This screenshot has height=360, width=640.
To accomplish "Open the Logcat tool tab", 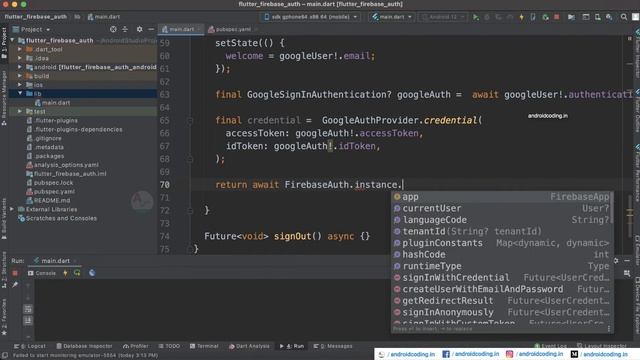I will [x=29, y=346].
